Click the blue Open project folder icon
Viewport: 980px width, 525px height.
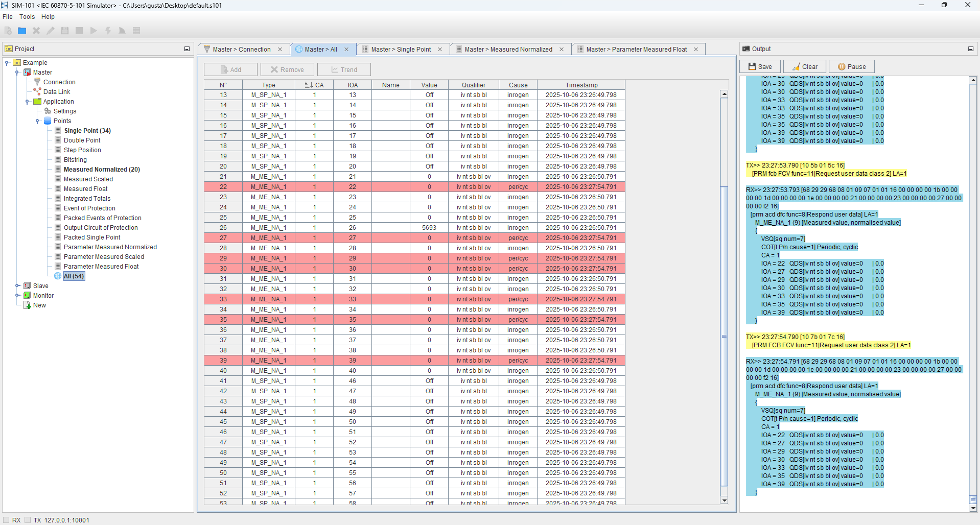(22, 31)
